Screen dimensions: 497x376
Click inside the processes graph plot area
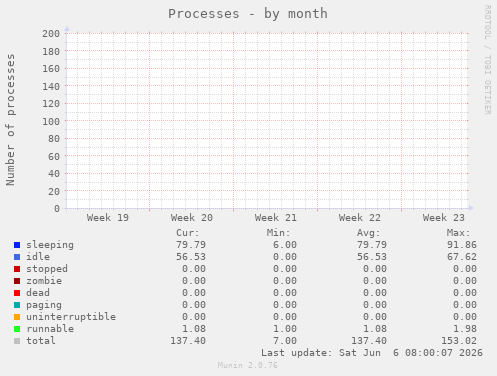(x=267, y=121)
